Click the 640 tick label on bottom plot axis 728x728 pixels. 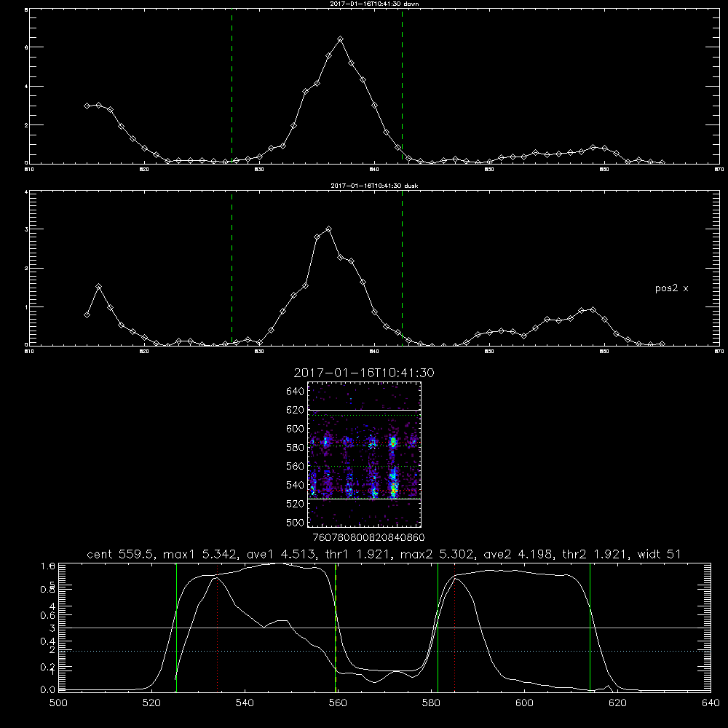click(x=711, y=703)
